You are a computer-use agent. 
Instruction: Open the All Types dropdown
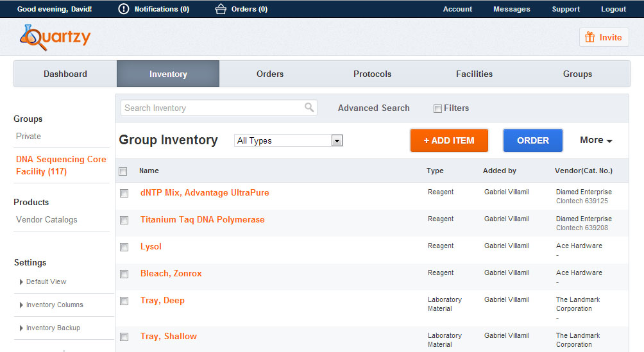(x=289, y=140)
